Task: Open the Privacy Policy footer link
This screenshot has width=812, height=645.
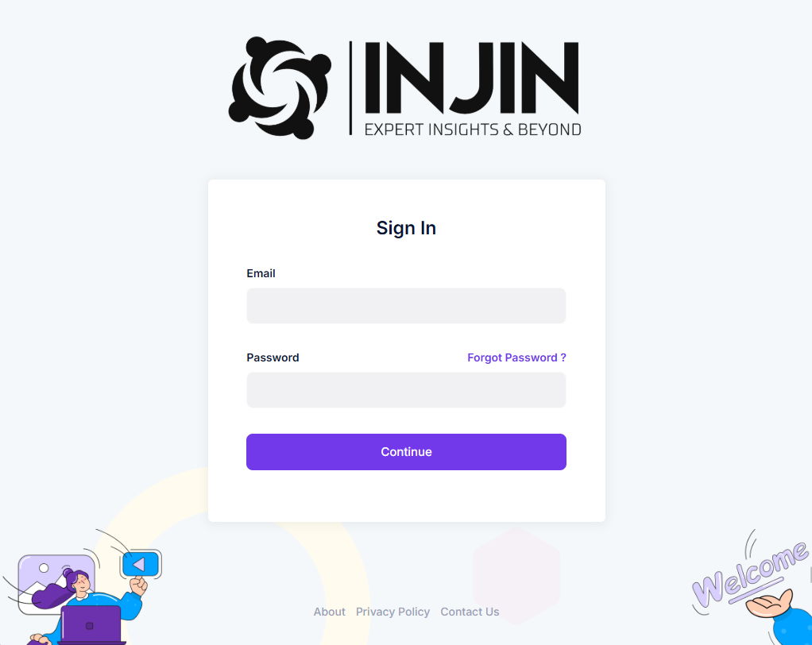Action: [392, 612]
